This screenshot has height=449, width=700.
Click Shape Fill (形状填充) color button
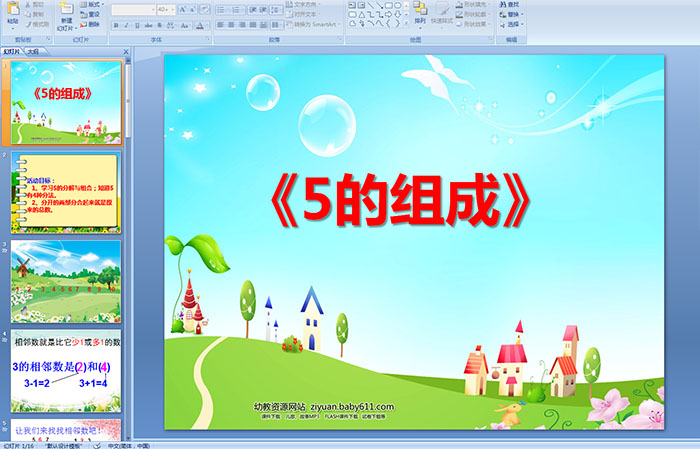click(473, 4)
